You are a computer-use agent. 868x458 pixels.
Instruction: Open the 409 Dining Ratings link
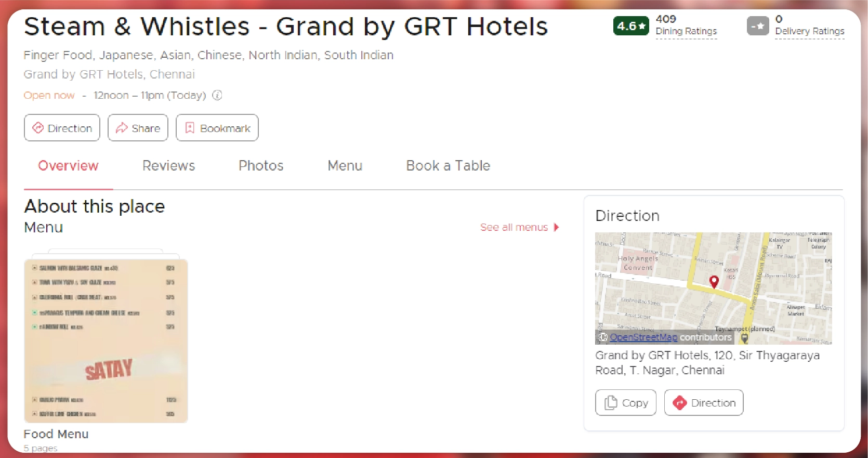click(x=686, y=26)
